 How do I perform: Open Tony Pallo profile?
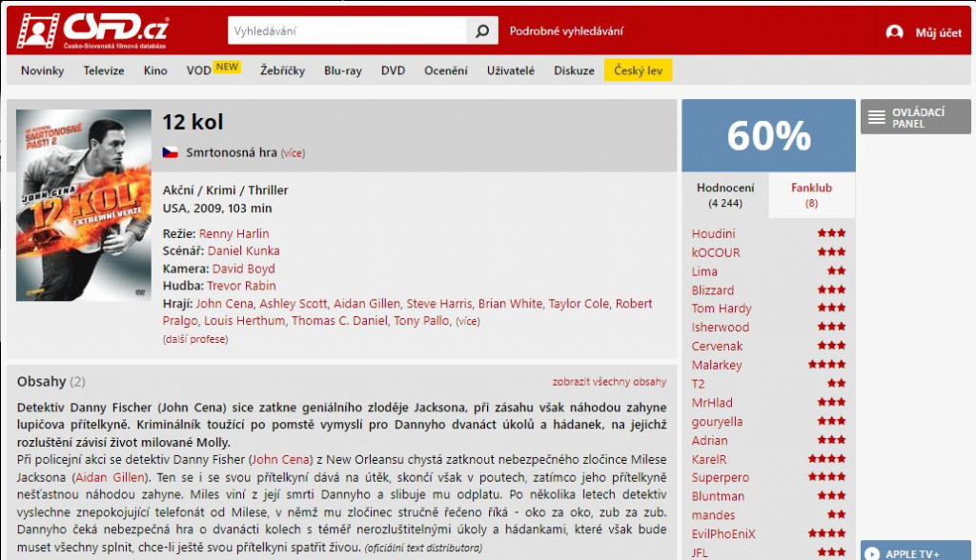coord(420,321)
